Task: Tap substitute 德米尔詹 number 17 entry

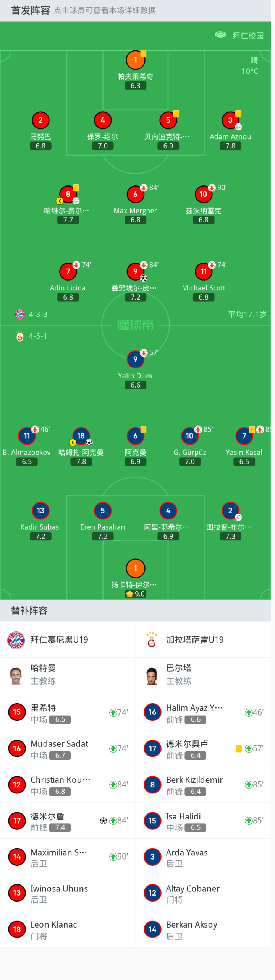Action: pyautogui.click(x=68, y=821)
